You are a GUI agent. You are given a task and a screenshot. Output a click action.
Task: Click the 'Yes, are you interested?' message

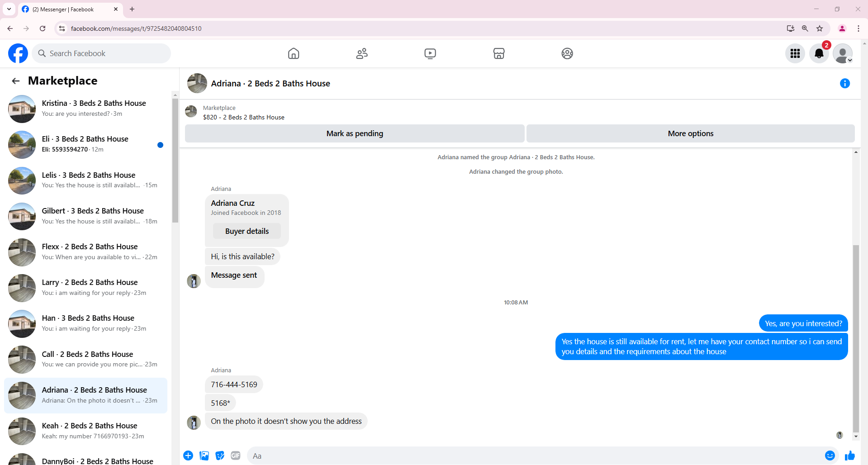[x=803, y=323]
